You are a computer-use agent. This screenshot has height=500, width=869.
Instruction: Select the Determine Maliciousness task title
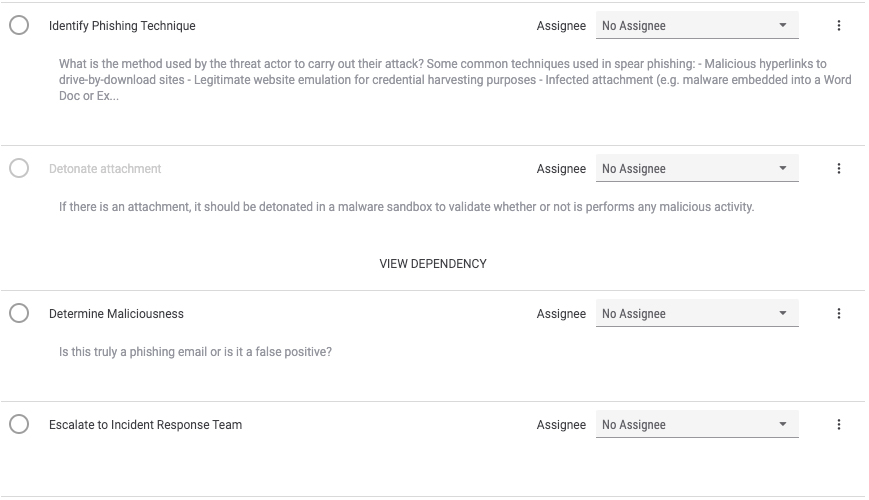(x=116, y=314)
